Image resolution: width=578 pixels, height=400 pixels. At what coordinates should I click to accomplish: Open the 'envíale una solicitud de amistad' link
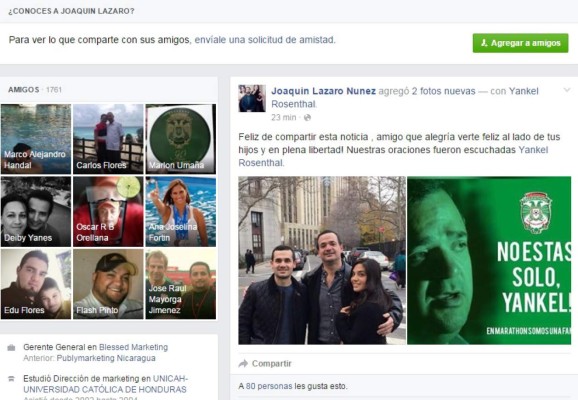[x=265, y=39]
